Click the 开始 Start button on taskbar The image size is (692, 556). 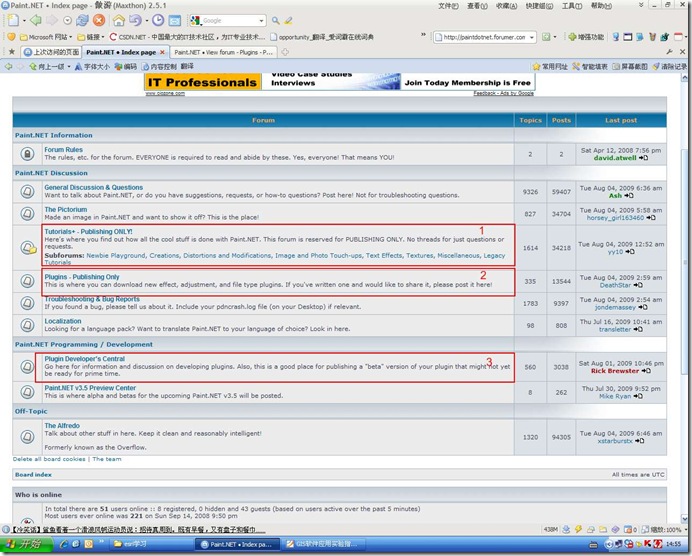click(25, 544)
